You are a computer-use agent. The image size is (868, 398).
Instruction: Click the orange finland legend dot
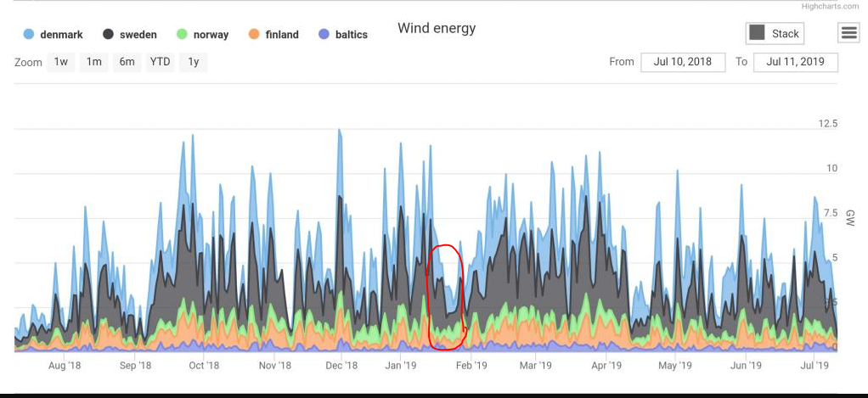(x=254, y=34)
